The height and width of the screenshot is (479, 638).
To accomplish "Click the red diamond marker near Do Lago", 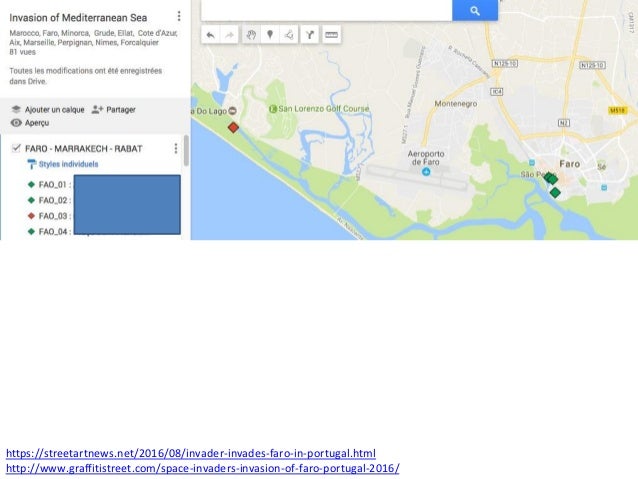I will (233, 127).
